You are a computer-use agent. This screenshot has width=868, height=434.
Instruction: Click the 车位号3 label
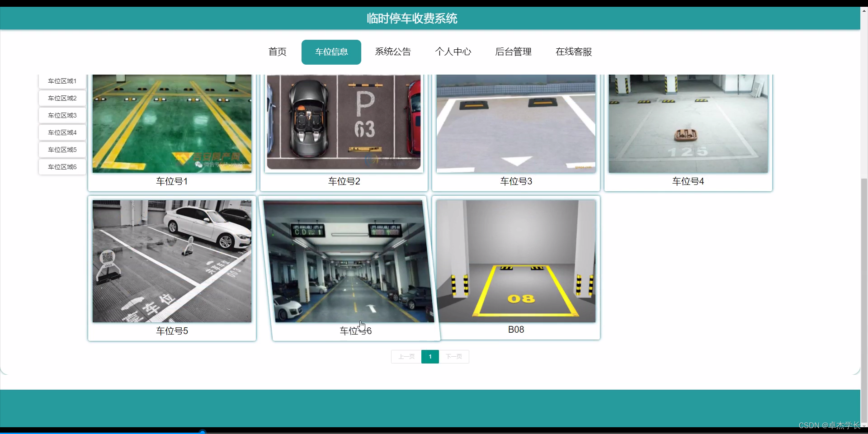tap(516, 181)
